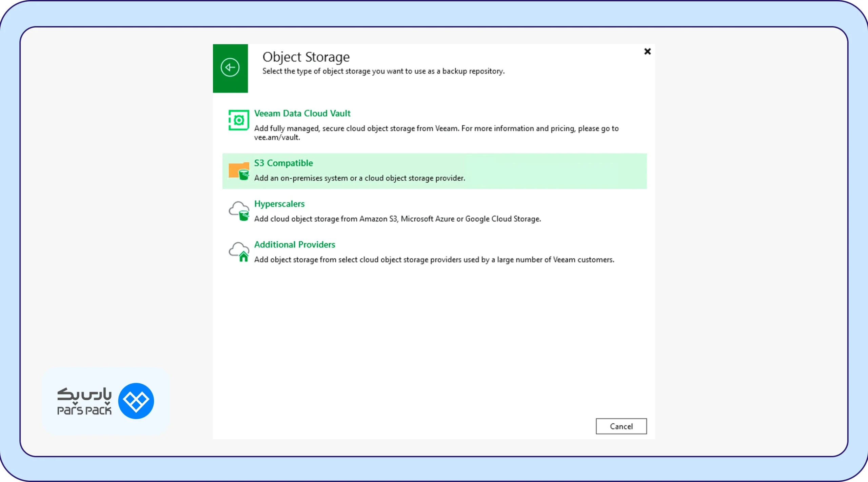This screenshot has height=482, width=868.
Task: Click the Hyperscalers cloud bucket icon
Action: coord(239,211)
